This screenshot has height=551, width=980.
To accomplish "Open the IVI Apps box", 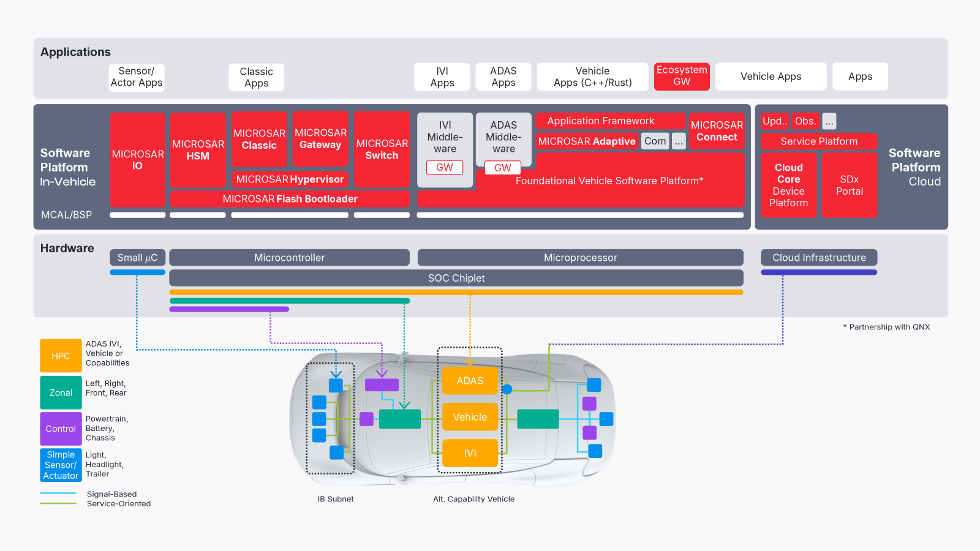I will pyautogui.click(x=442, y=77).
